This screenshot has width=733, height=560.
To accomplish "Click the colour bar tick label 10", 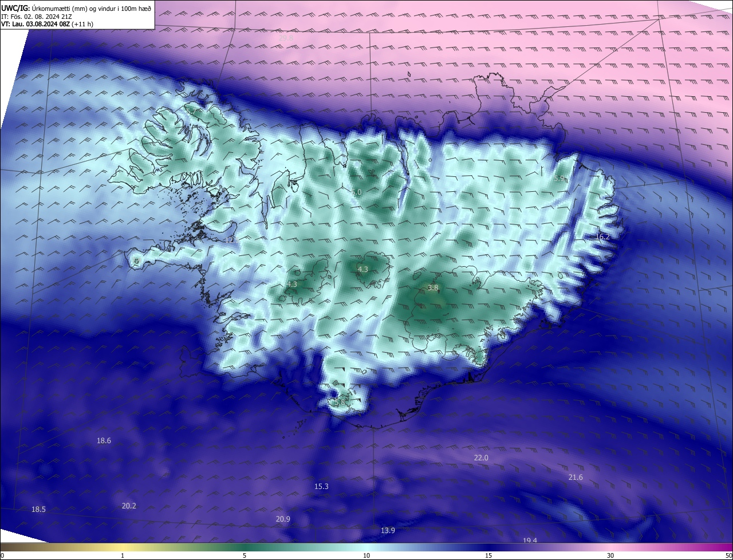I will pos(366,555).
